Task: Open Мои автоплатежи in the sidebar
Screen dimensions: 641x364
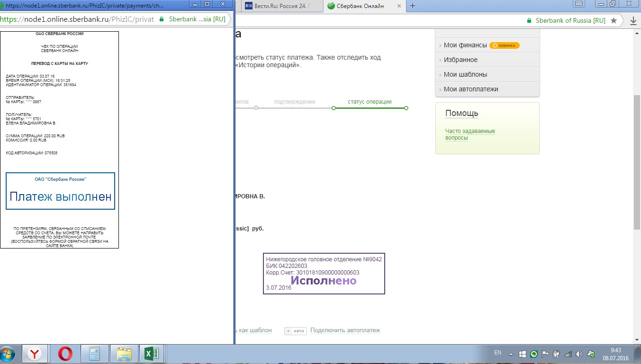Action: [471, 89]
